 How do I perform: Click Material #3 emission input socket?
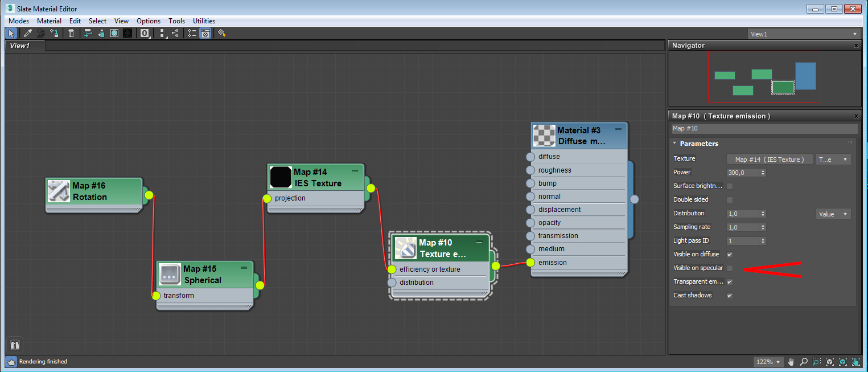pos(530,263)
